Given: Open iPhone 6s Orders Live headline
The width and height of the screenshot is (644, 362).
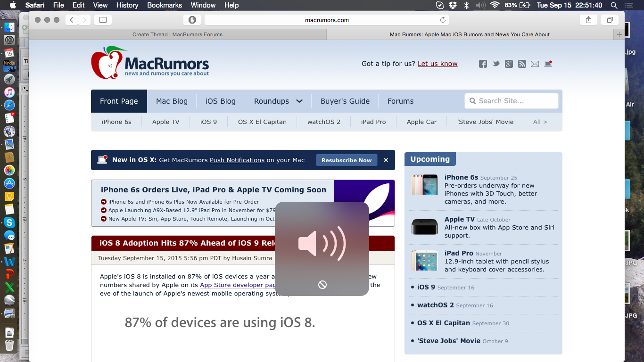Looking at the screenshot, I should [214, 189].
